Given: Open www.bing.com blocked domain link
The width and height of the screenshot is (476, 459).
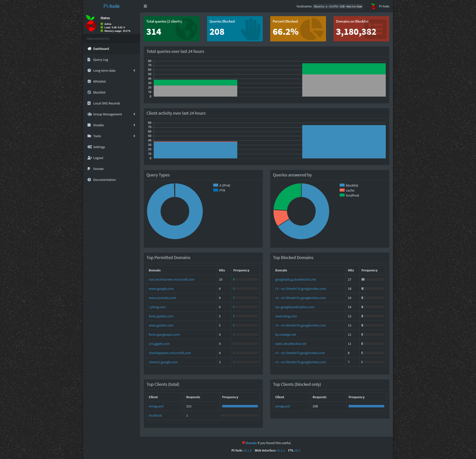Looking at the screenshot, I should point(286,316).
